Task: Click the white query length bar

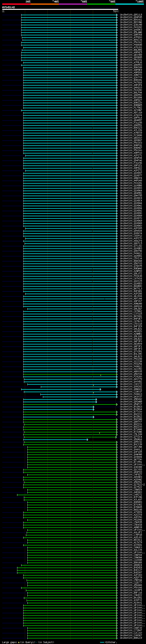Action: tap(60, 9)
